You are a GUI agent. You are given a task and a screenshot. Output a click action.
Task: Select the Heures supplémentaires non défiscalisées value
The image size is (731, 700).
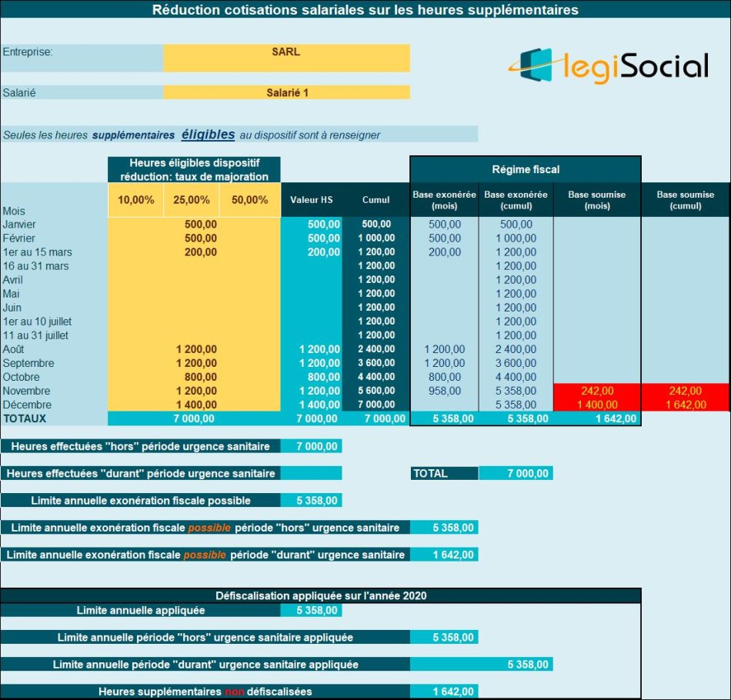(443, 692)
